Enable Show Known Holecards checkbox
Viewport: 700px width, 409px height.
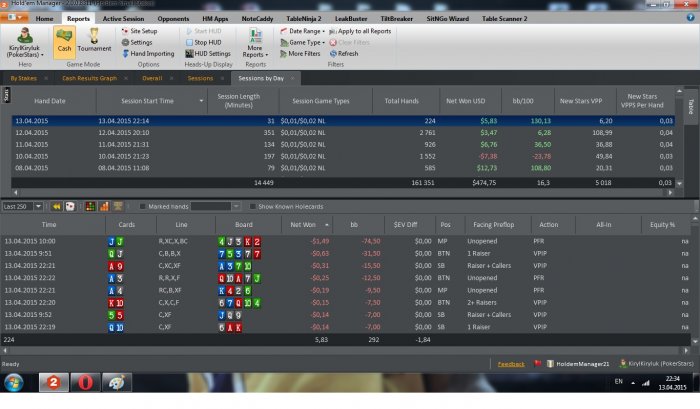[253, 206]
